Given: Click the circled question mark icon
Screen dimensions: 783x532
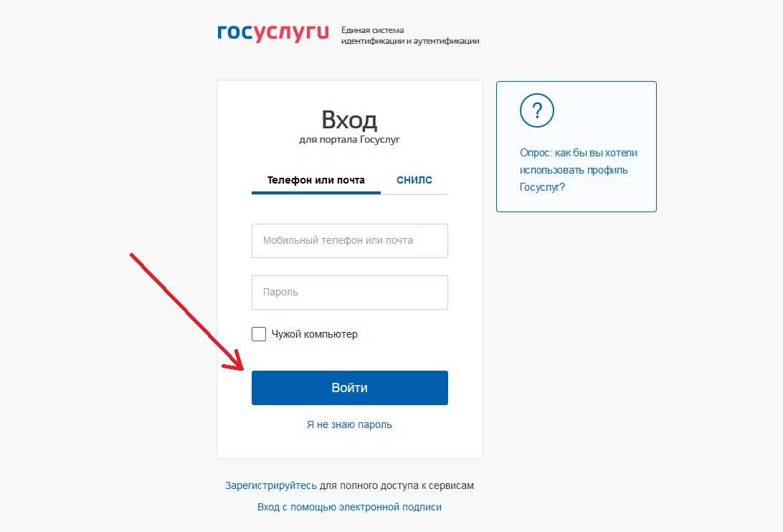Looking at the screenshot, I should tap(537, 110).
